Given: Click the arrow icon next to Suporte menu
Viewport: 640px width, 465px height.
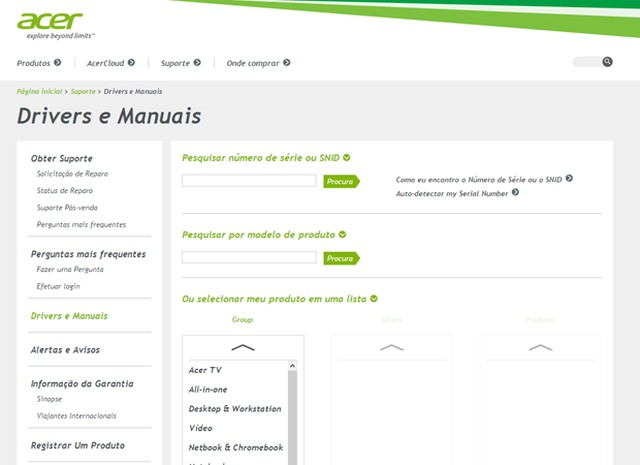Looking at the screenshot, I should tap(197, 62).
